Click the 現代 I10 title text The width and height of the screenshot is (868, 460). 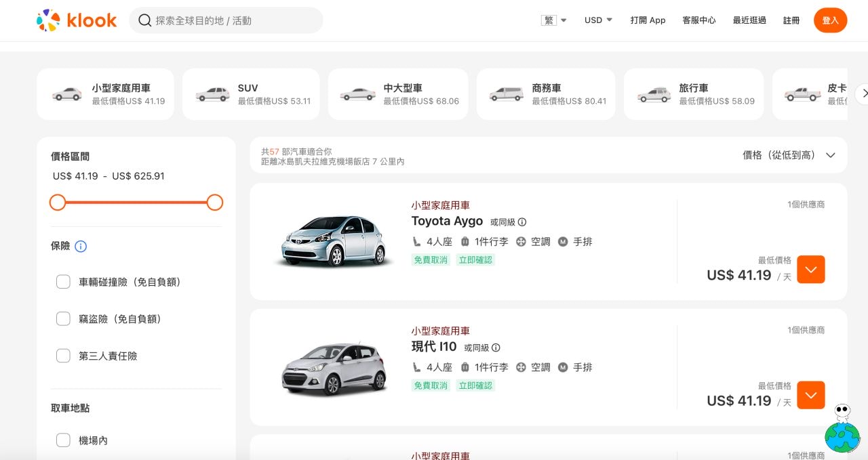coord(434,347)
